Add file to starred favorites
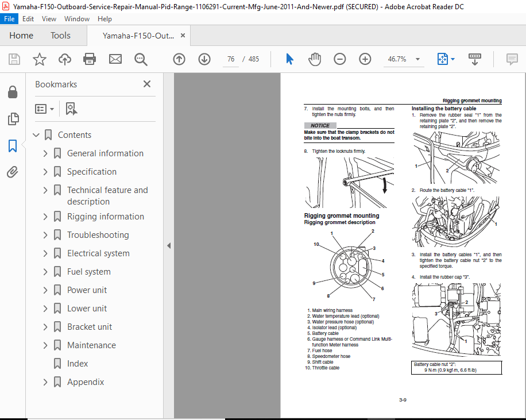 (x=39, y=59)
